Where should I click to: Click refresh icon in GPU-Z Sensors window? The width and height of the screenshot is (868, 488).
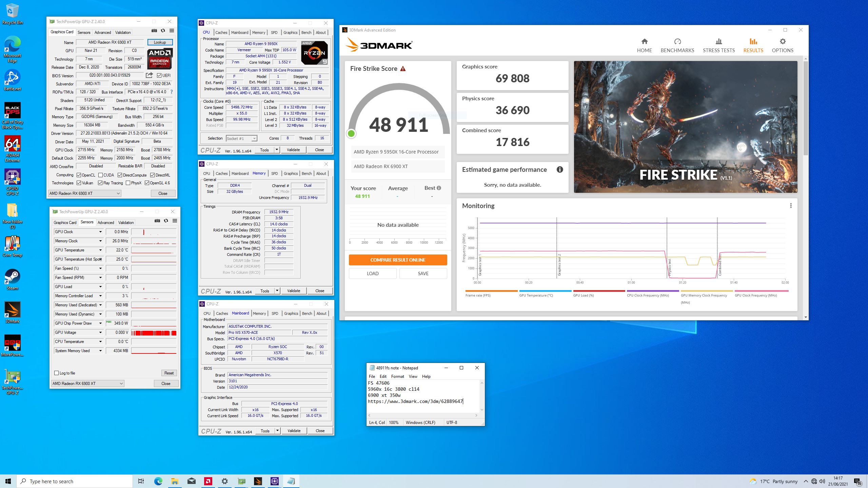166,221
